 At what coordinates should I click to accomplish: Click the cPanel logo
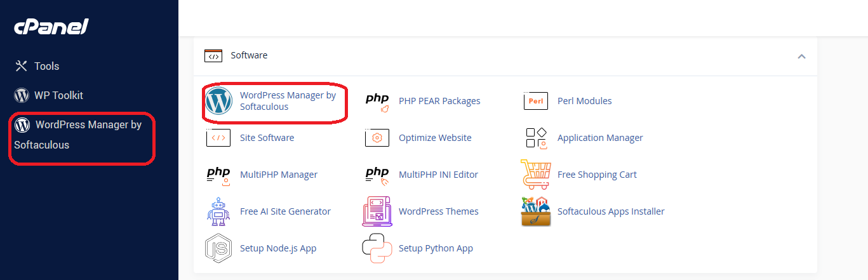pyautogui.click(x=51, y=27)
